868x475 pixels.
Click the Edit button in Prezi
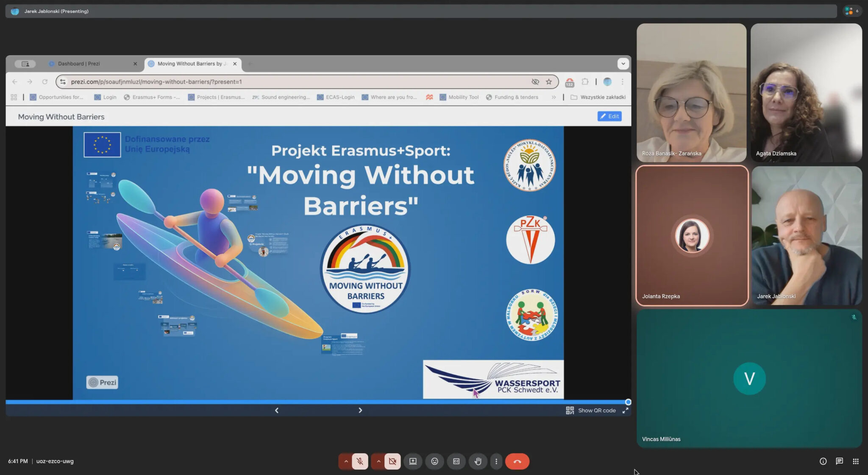coord(609,116)
